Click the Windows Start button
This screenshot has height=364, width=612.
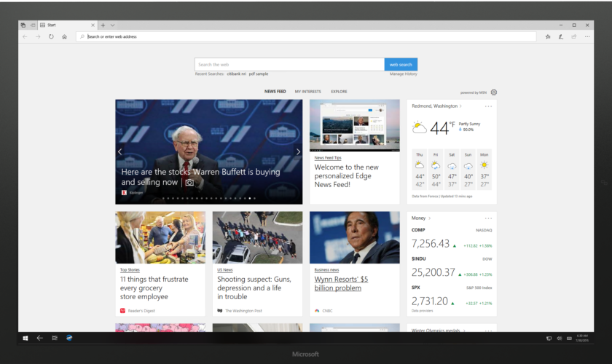[25, 338]
